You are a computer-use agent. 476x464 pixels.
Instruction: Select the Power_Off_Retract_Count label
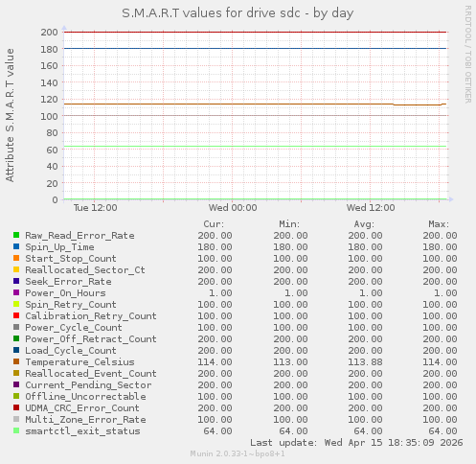point(91,339)
